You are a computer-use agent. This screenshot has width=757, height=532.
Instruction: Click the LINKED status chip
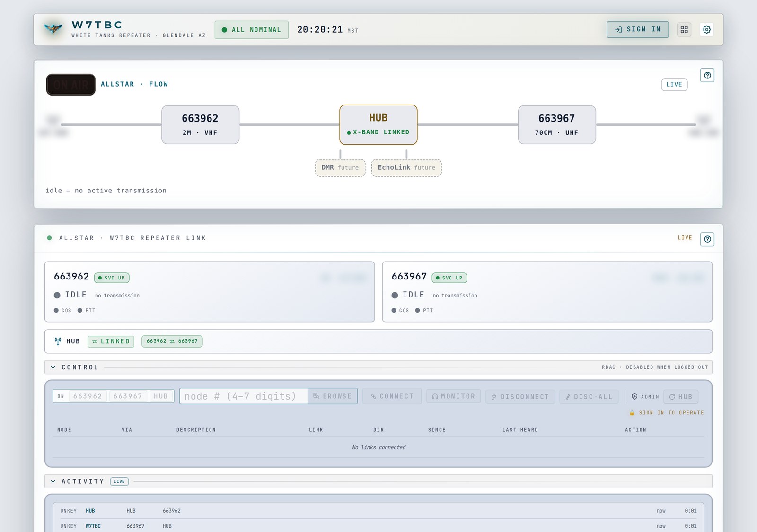point(111,341)
